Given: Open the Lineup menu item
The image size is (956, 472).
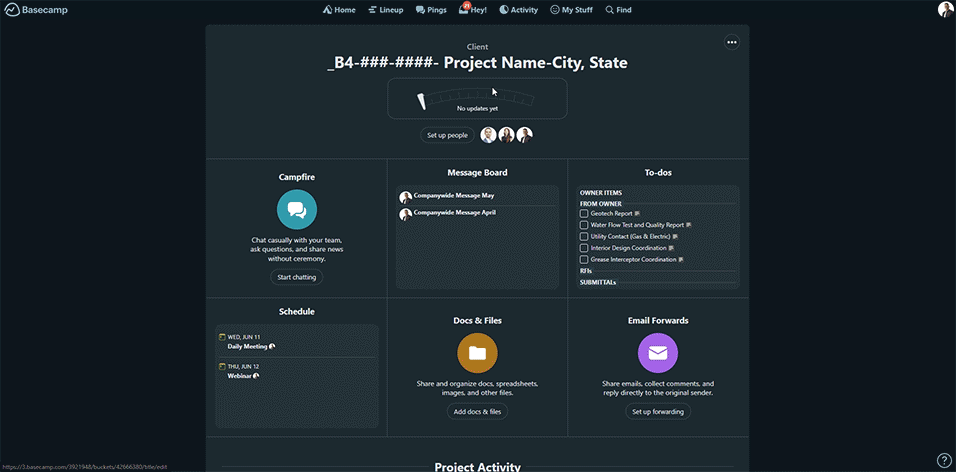Looking at the screenshot, I should (x=385, y=10).
